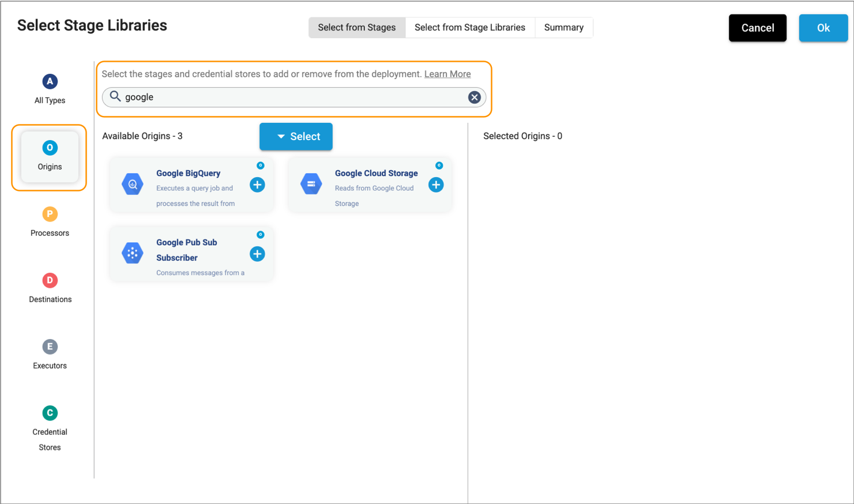Image resolution: width=854 pixels, height=504 pixels.
Task: Add the Google Pub Sub Subscriber origin
Action: (x=257, y=254)
